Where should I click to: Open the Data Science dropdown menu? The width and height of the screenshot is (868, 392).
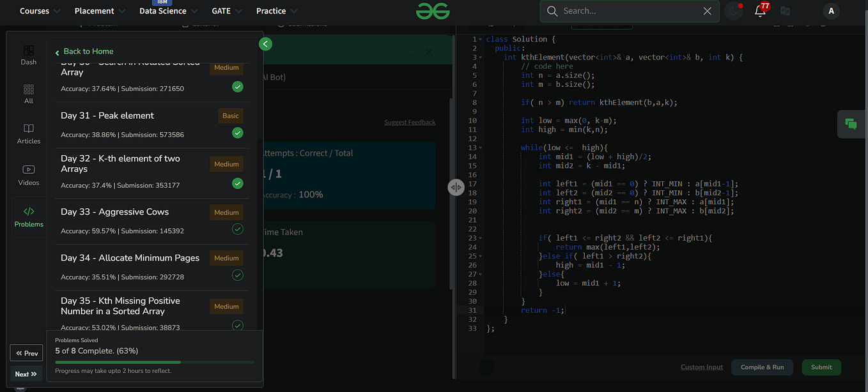coord(163,11)
